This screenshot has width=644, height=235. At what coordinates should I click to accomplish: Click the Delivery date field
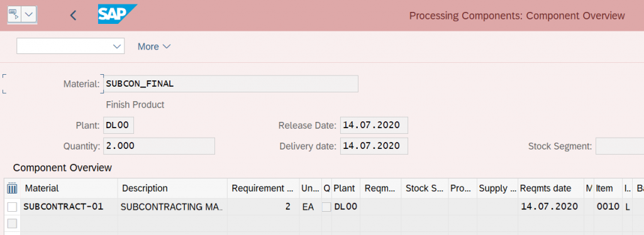tap(374, 146)
